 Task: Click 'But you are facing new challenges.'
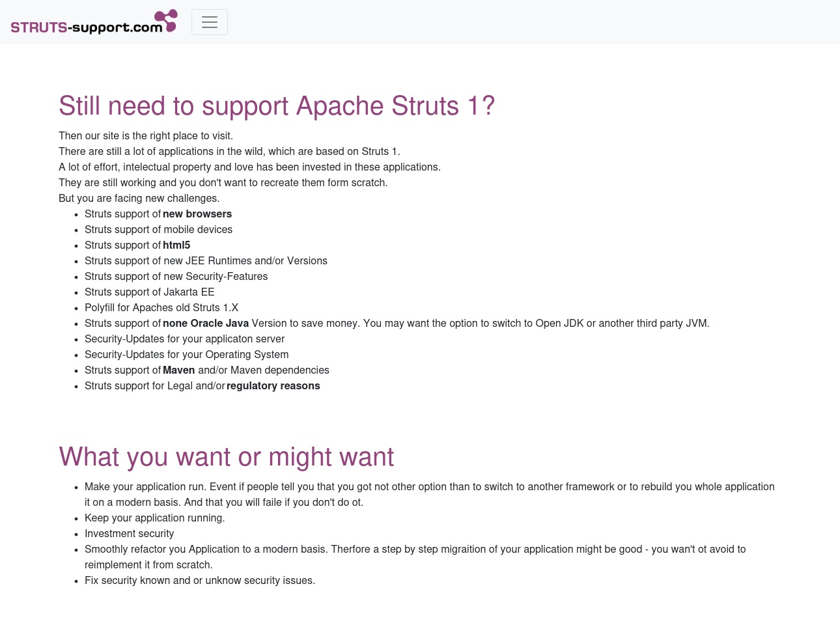coord(139,198)
